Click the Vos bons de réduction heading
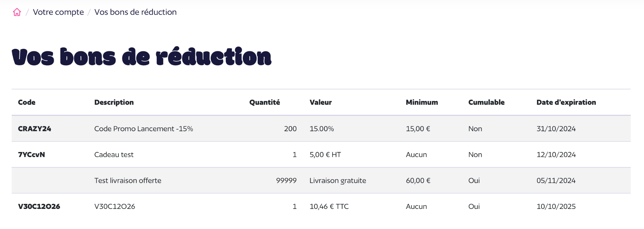644x229 pixels. point(142,56)
